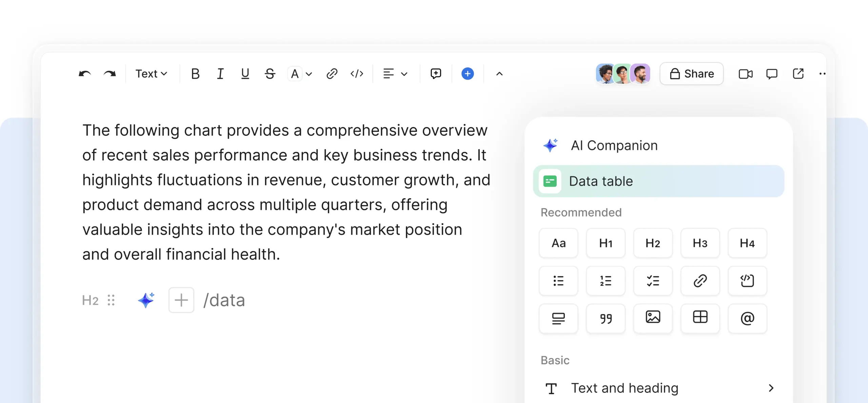Choose AI Companion from the menu
Viewport: 868px width, 403px height.
(x=614, y=145)
